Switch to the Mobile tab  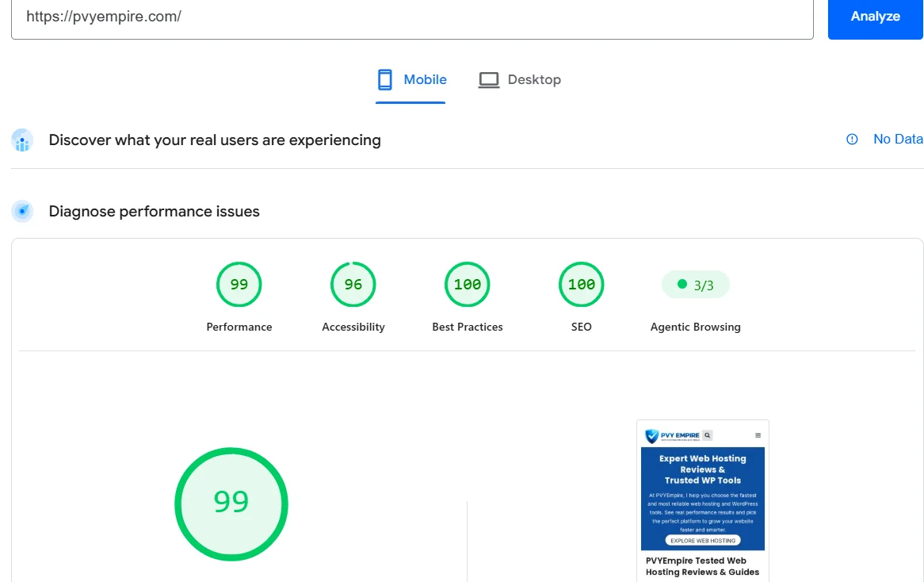[x=410, y=82]
